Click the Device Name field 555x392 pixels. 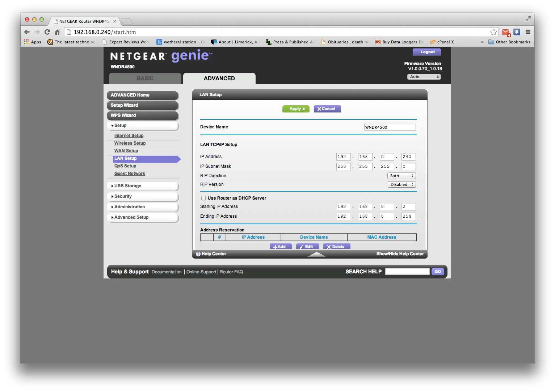[x=390, y=127]
